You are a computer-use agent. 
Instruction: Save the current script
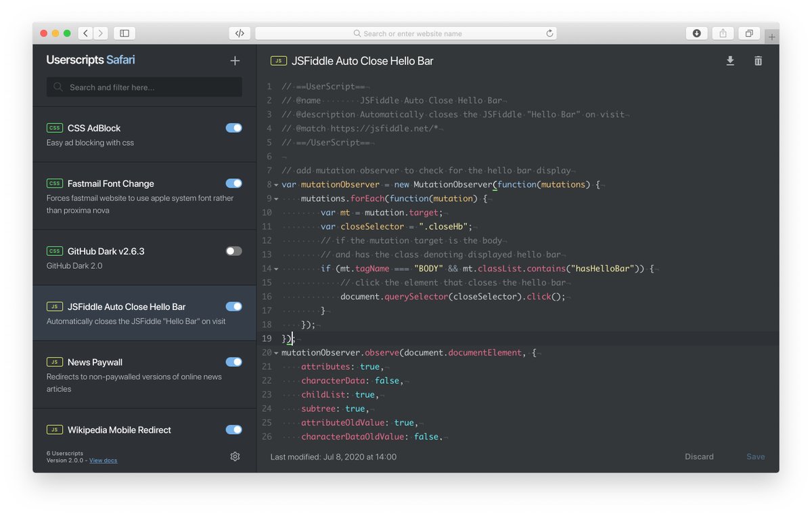pyautogui.click(x=756, y=457)
